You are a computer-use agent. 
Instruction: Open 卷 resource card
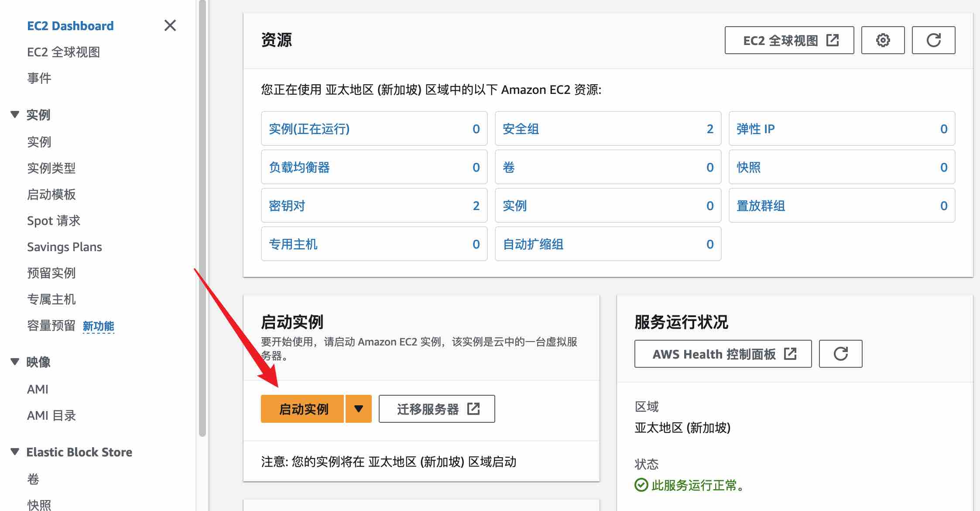(x=608, y=167)
